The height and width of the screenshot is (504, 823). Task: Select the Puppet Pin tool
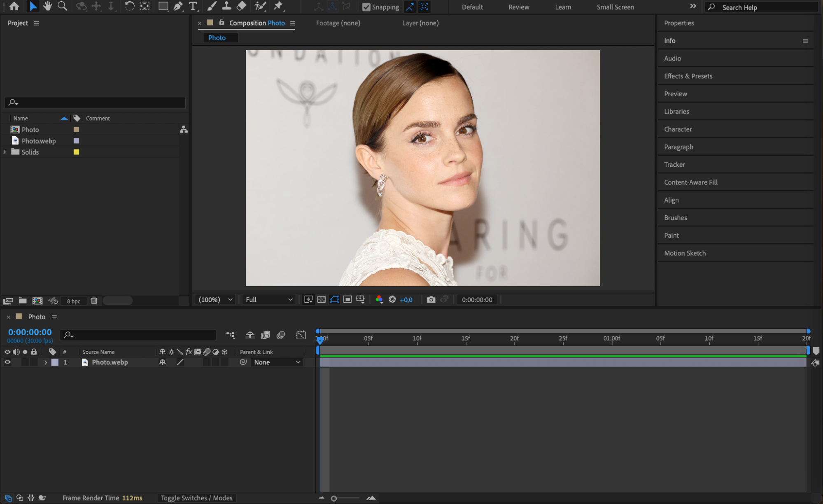279,6
